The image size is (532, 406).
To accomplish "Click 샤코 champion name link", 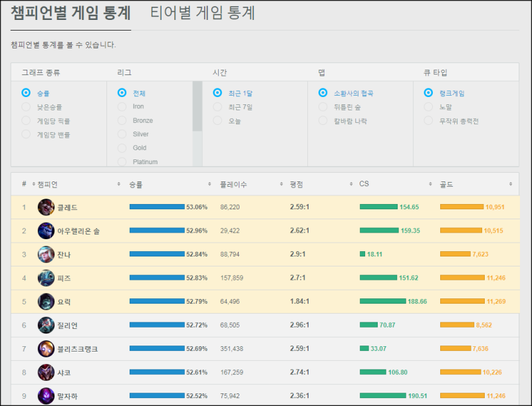I will (64, 373).
